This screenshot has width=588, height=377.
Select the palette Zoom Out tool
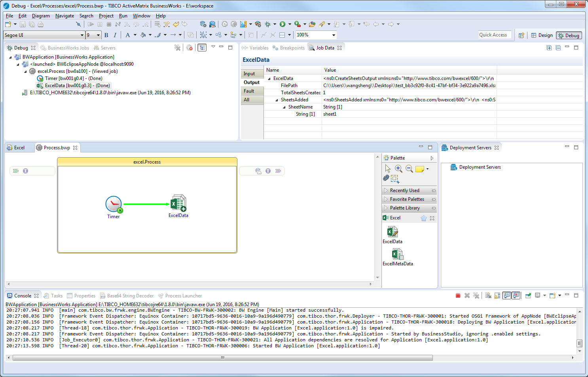coord(409,169)
